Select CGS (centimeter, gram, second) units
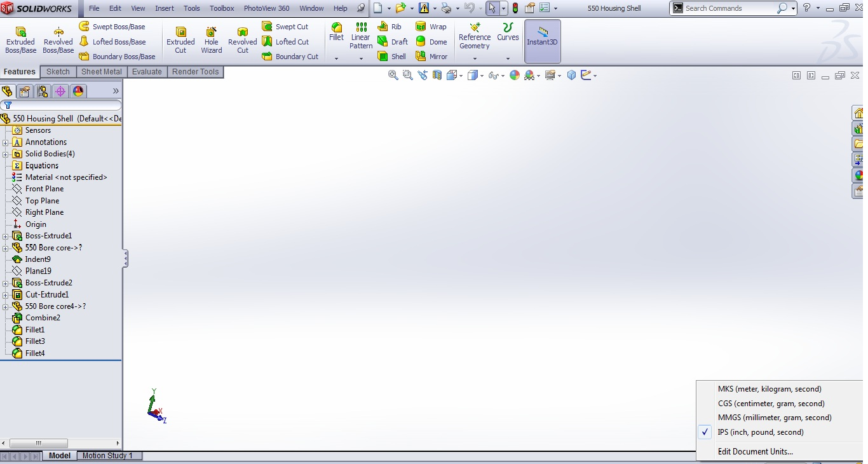The width and height of the screenshot is (868, 464). pyautogui.click(x=771, y=404)
